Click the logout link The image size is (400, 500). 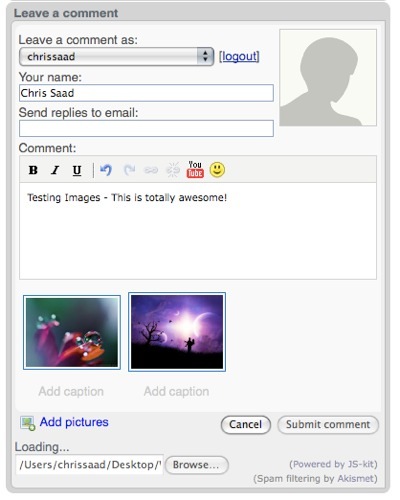pyautogui.click(x=239, y=56)
